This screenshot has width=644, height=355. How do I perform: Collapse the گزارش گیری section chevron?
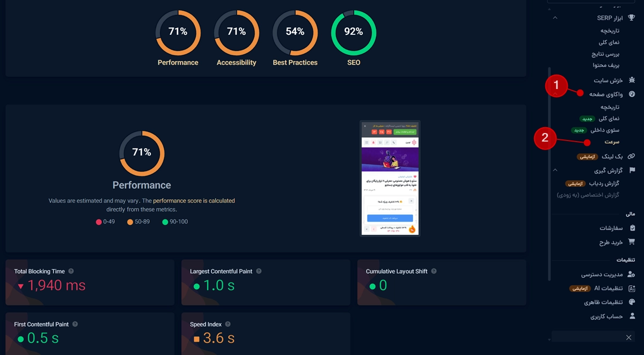pyautogui.click(x=555, y=170)
